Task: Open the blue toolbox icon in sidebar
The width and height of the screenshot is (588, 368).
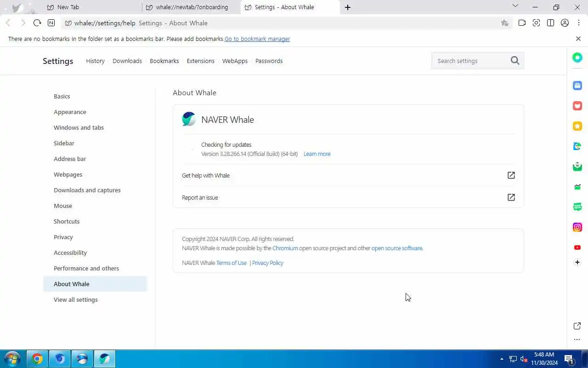Action: 577,86
